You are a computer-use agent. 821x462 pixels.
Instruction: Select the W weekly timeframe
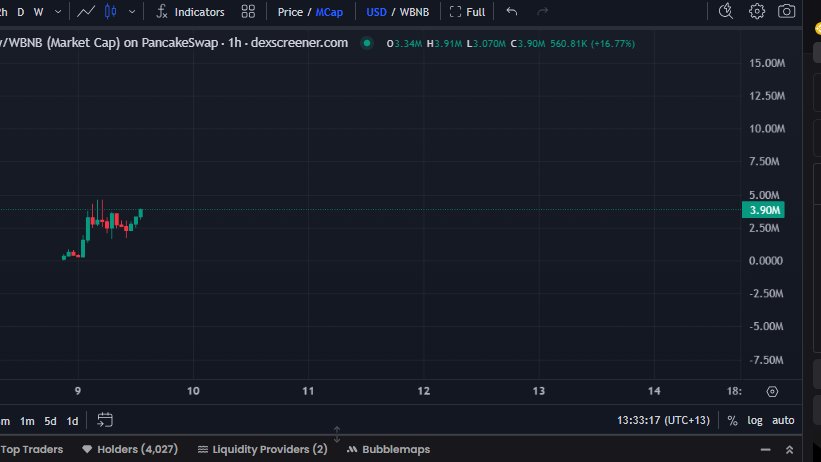click(x=38, y=12)
